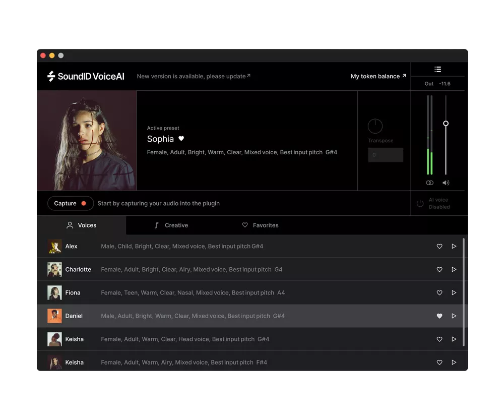Play a preview of the Fiona voice
504x420 pixels.
pos(454,292)
